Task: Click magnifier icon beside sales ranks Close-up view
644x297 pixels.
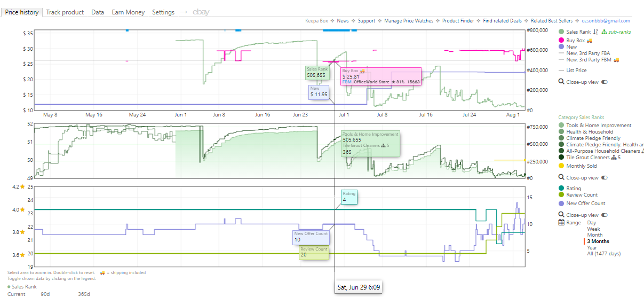Action: (561, 178)
